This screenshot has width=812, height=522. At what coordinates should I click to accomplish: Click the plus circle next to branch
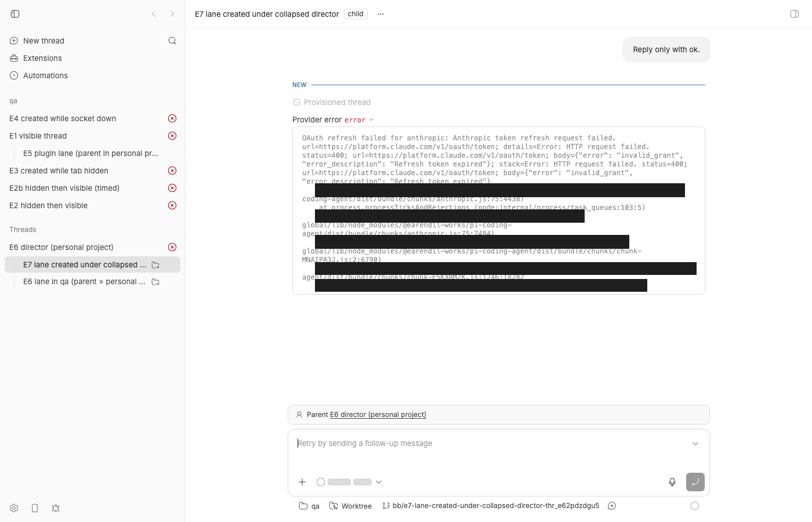[612, 506]
